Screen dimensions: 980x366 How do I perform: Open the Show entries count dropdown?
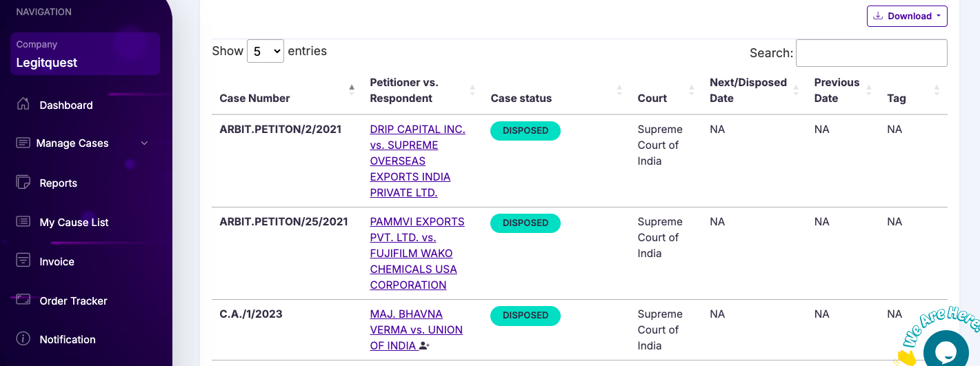(266, 51)
